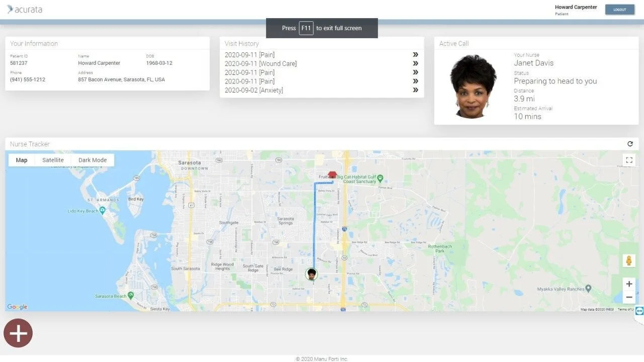The width and height of the screenshot is (644, 362).
Task: Click Janet Davis nurse photo
Action: [473, 86]
